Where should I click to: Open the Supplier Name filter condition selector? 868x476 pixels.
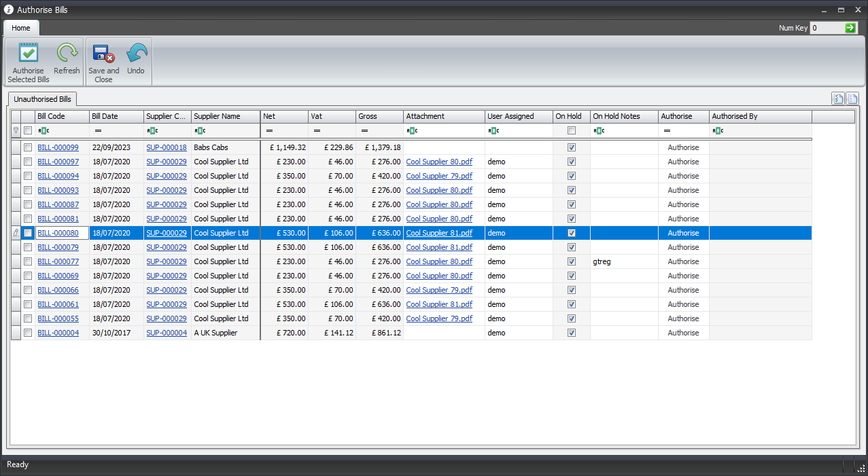pos(200,130)
